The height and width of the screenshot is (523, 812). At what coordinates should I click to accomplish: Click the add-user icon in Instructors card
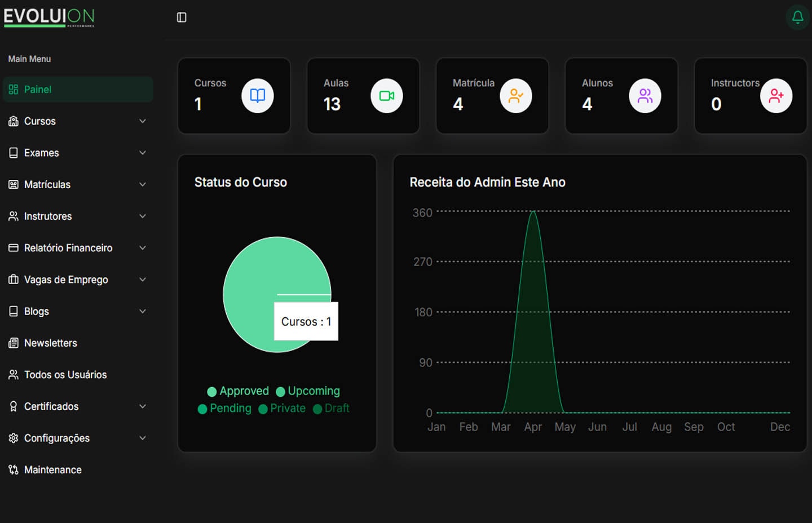coord(776,96)
